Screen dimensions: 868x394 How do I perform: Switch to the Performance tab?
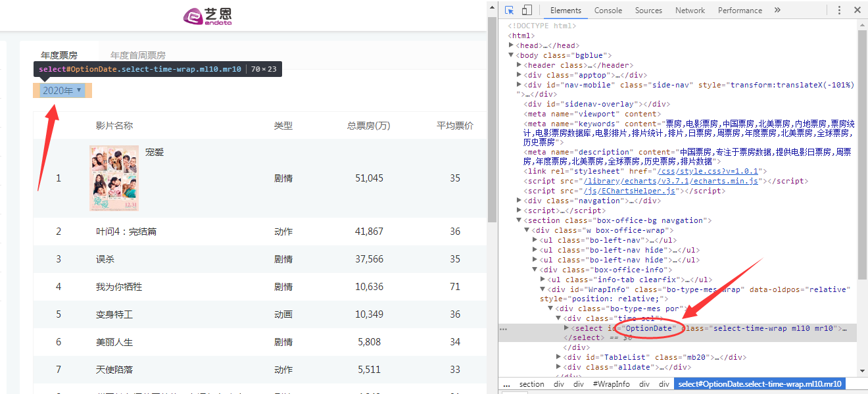click(x=740, y=10)
